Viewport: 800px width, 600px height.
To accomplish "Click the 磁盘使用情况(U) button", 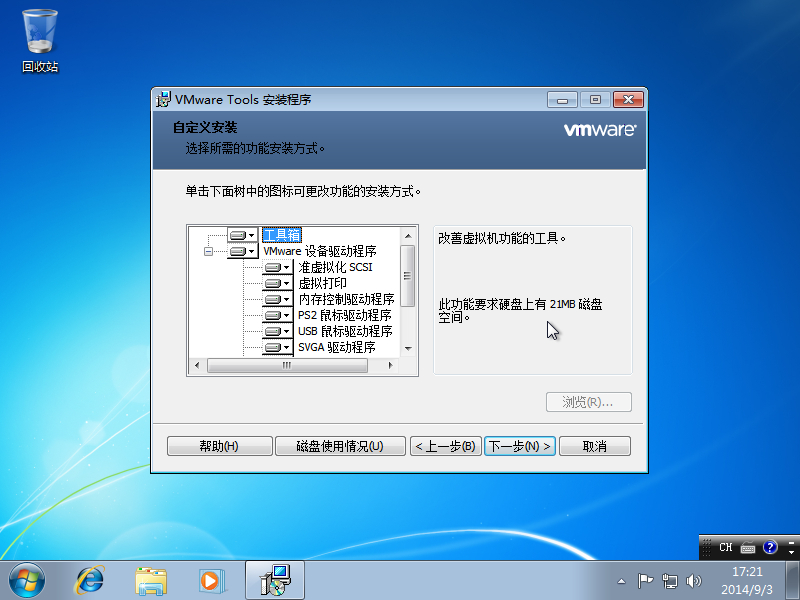I will pyautogui.click(x=340, y=446).
